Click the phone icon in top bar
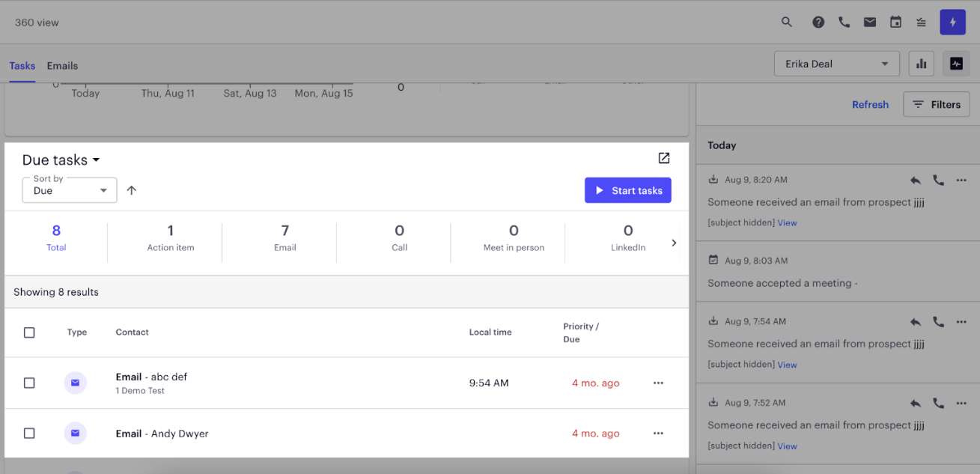This screenshot has width=980, height=474. (x=844, y=22)
